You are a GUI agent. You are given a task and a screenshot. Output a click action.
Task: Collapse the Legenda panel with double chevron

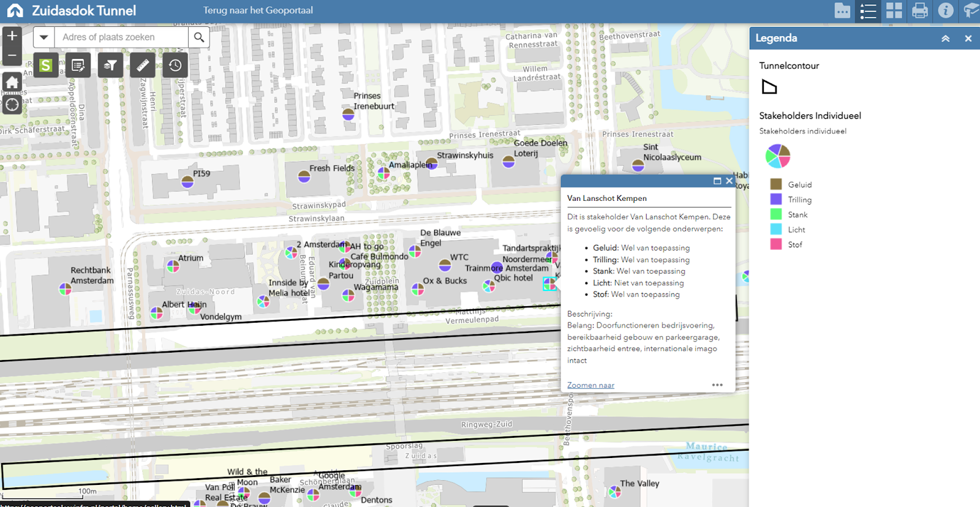coord(945,39)
